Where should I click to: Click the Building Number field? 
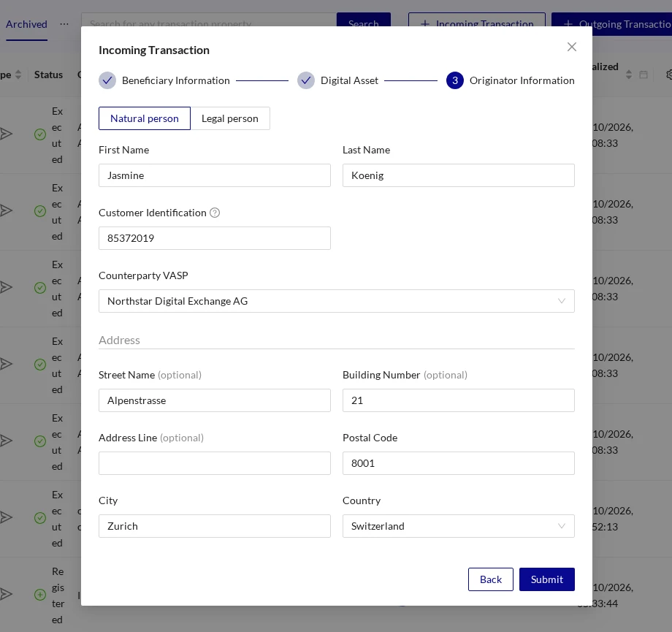point(458,400)
